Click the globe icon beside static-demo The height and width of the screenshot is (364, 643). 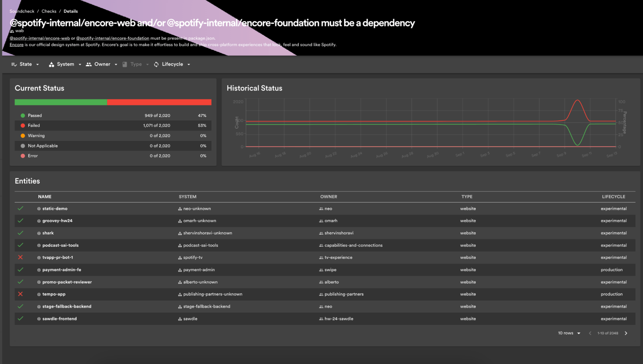tap(39, 209)
